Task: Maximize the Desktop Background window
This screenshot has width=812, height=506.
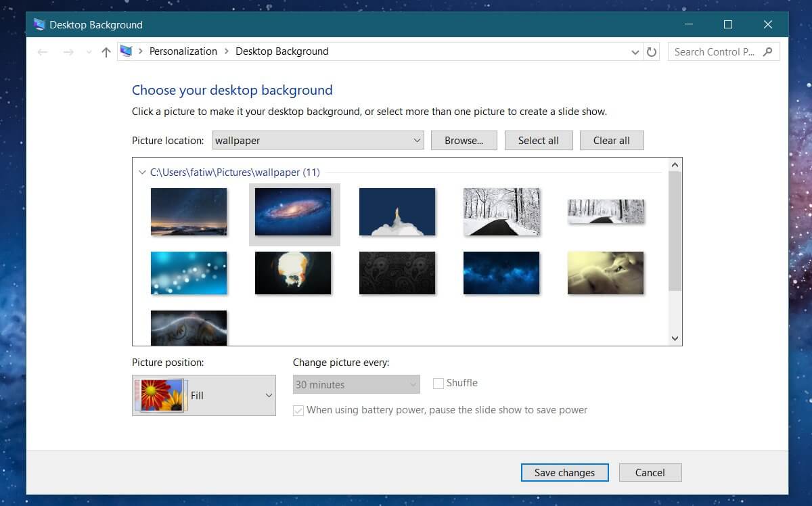Action: [728, 24]
